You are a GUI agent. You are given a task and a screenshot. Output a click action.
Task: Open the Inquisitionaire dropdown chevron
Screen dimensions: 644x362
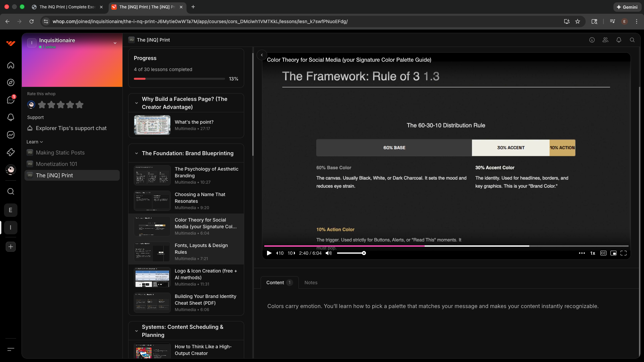point(115,43)
